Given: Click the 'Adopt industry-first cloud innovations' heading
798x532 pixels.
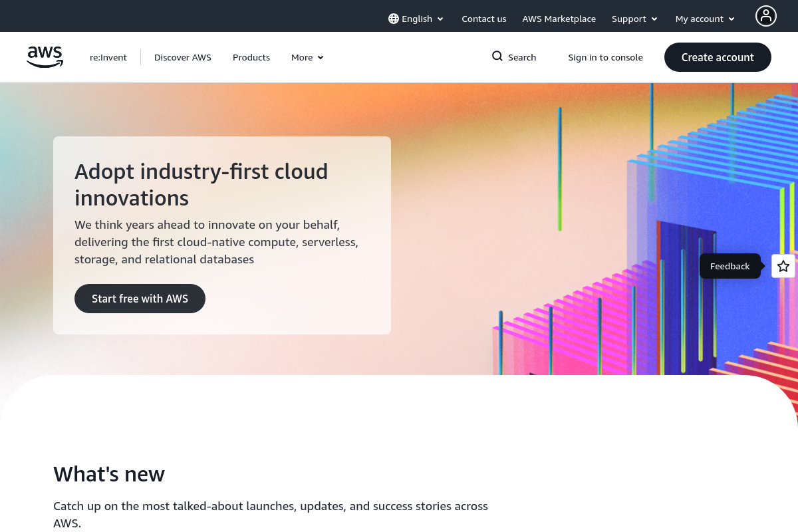Looking at the screenshot, I should point(201,184).
